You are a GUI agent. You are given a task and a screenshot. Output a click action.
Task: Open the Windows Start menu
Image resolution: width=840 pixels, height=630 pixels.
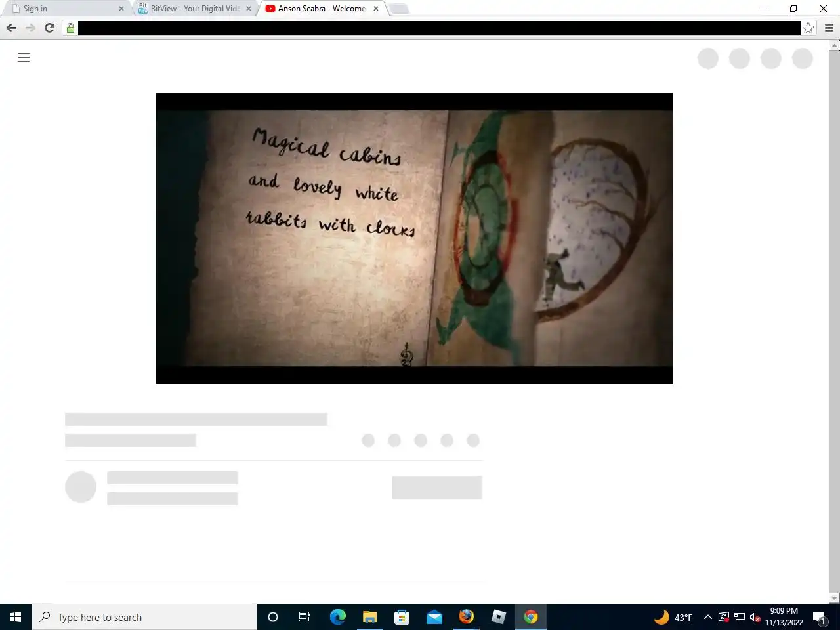coord(16,617)
